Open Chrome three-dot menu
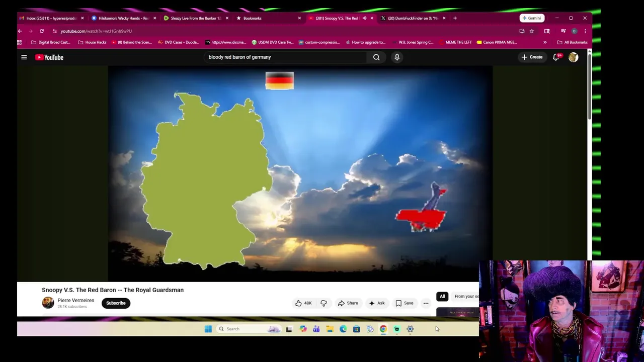Image resolution: width=644 pixels, height=362 pixels. pos(585,31)
